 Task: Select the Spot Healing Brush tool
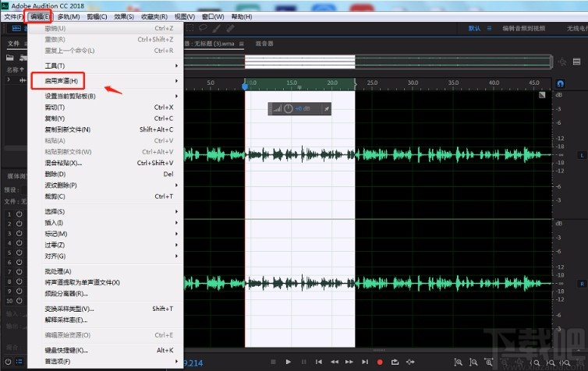(230, 28)
